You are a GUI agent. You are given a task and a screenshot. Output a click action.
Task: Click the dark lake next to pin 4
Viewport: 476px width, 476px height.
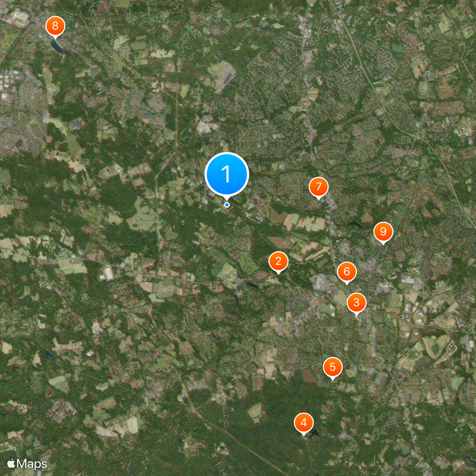pos(314,434)
